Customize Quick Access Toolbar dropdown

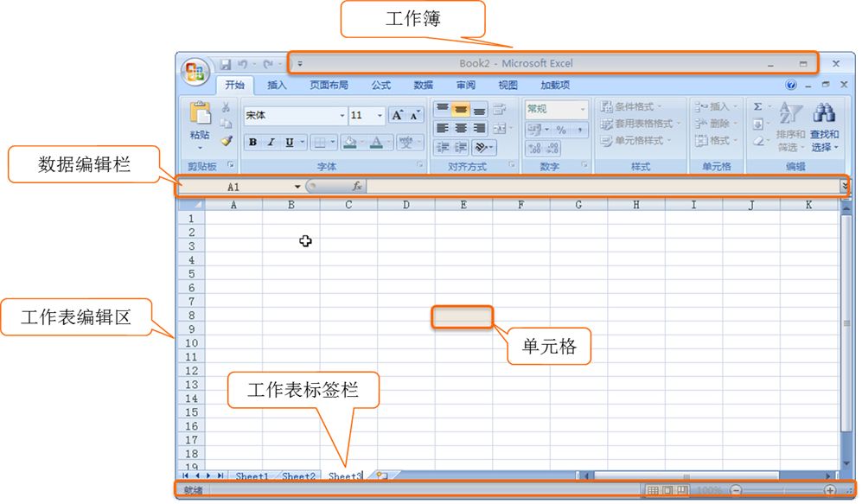pos(300,64)
